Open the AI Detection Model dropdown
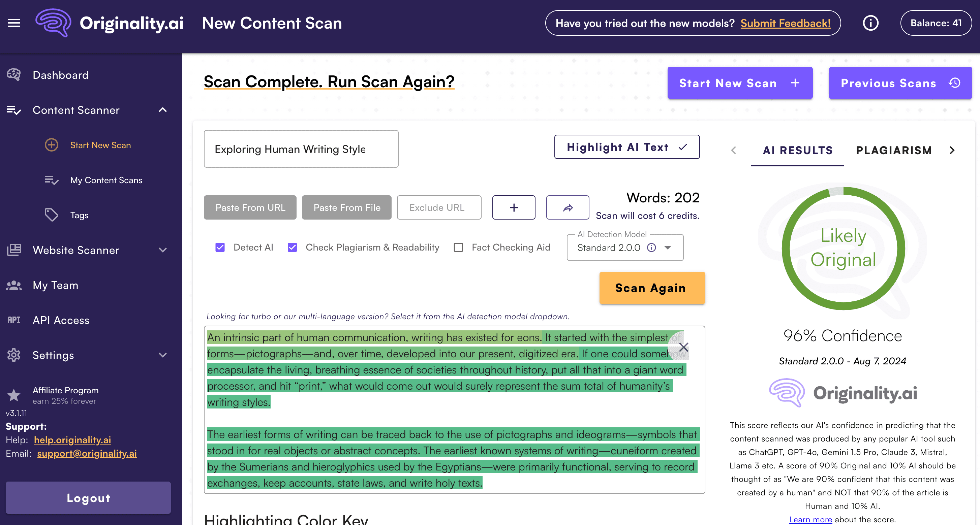980x525 pixels. [x=667, y=248]
